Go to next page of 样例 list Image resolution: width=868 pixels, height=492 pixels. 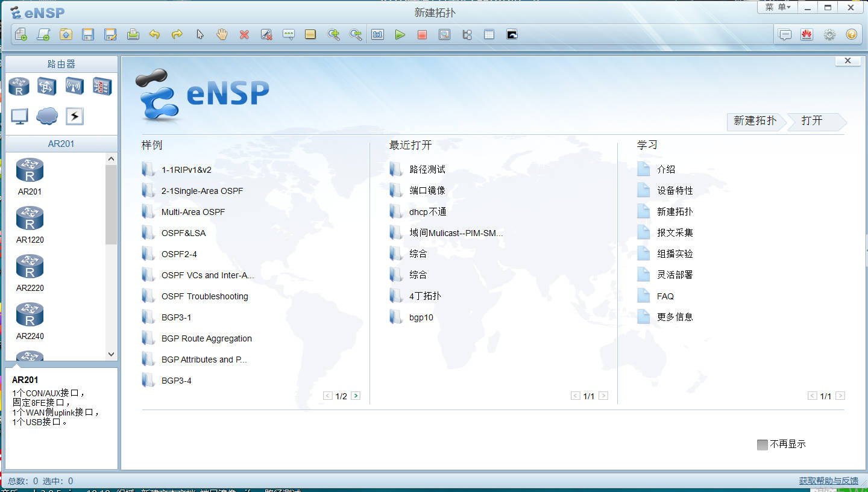point(355,396)
